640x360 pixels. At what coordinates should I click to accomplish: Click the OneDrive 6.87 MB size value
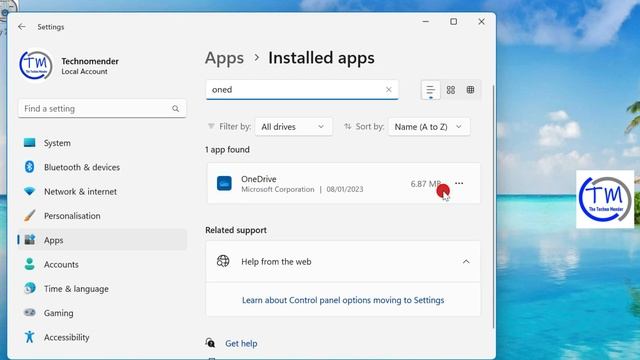click(426, 184)
